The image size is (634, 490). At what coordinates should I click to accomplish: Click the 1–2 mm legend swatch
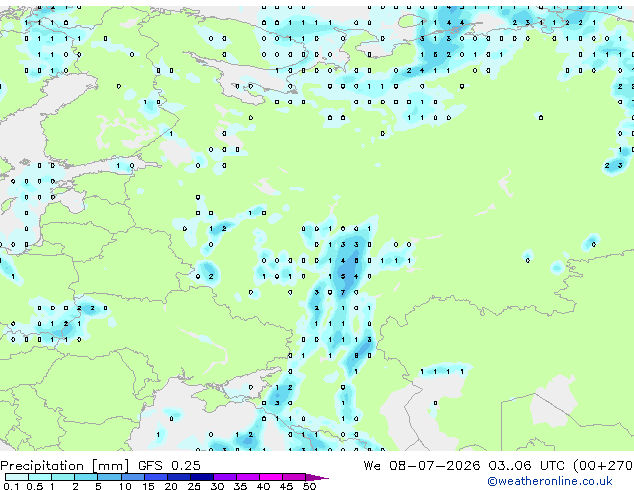pyautogui.click(x=63, y=477)
